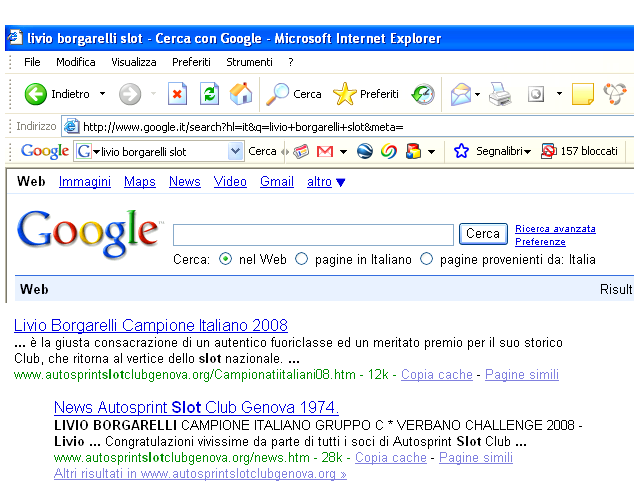The image size is (634, 500).
Task: Expand the Mail icon dropdown arrow
Action: (478, 94)
